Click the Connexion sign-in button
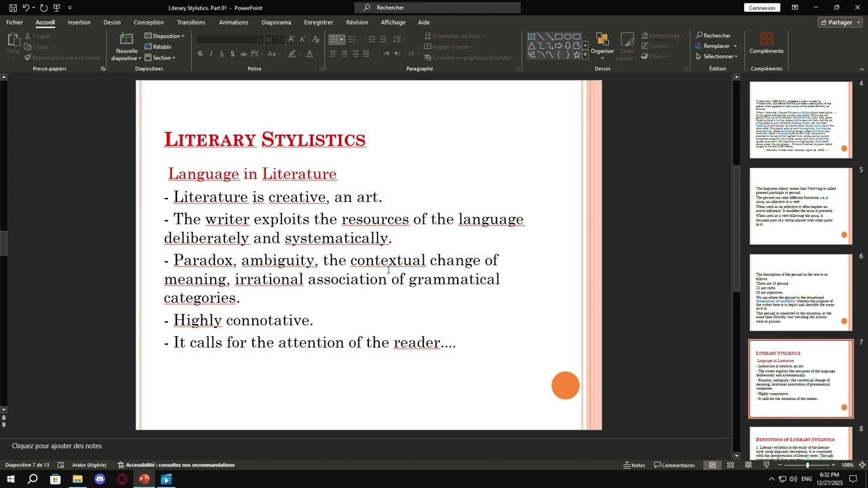Screen dimensions: 868x488 [762, 7]
